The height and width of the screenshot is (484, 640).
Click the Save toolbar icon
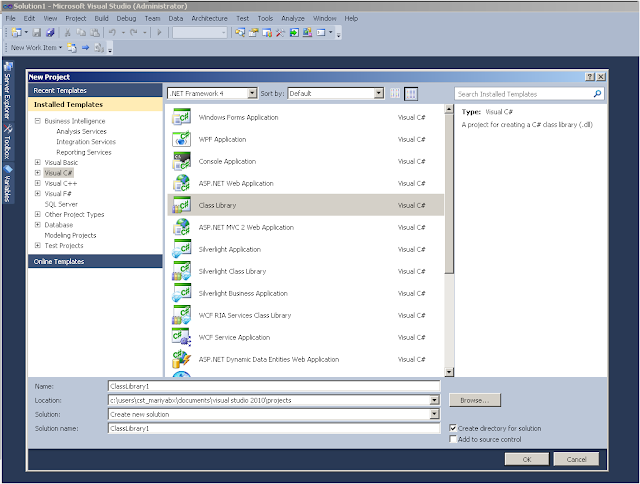coord(37,33)
